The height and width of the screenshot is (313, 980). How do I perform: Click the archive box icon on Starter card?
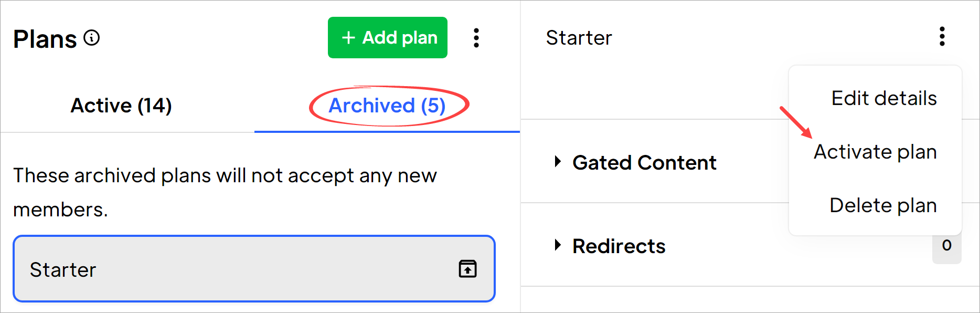coord(467,268)
